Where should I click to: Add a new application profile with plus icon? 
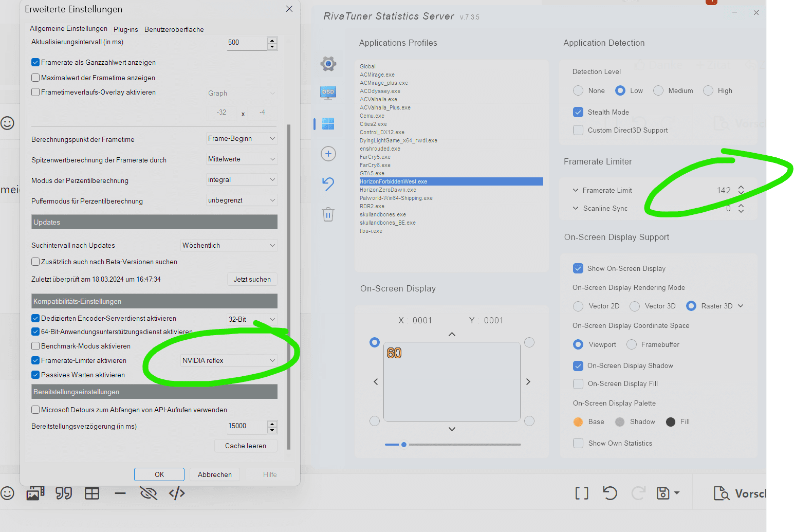click(328, 154)
